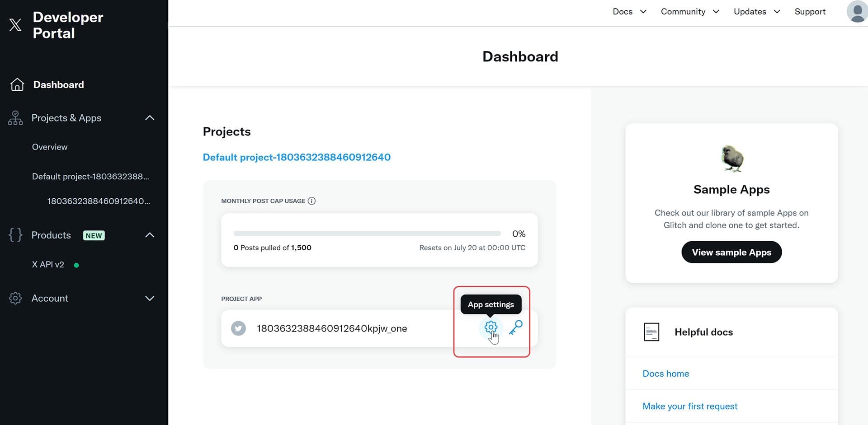
Task: Click the X logo in sidebar header
Action: (x=15, y=25)
